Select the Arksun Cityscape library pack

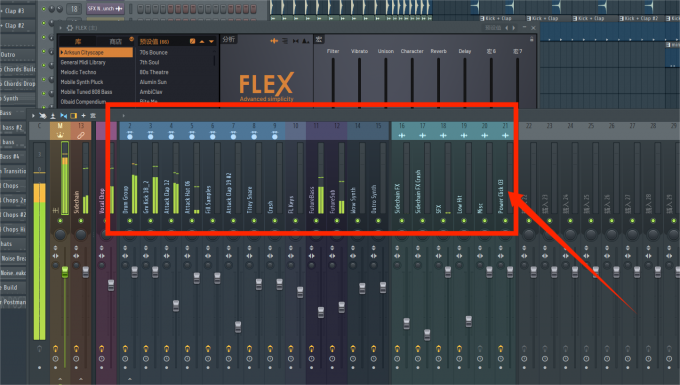click(96, 52)
